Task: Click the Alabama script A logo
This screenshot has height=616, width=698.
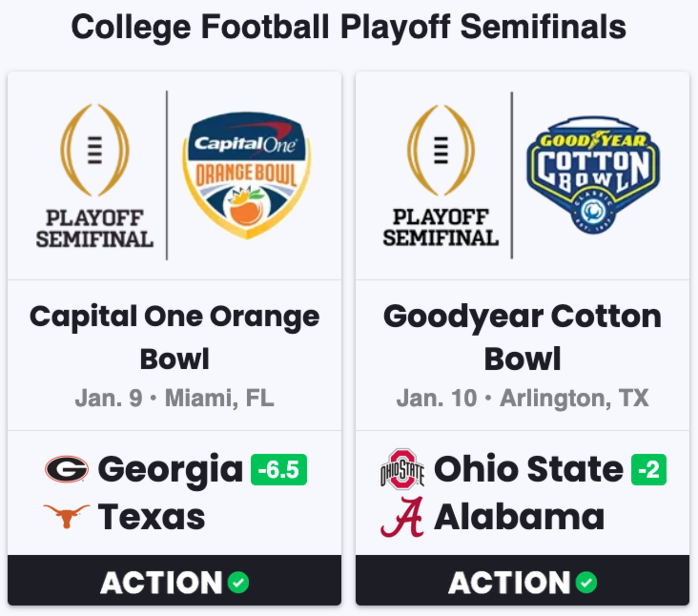Action: tap(402, 517)
